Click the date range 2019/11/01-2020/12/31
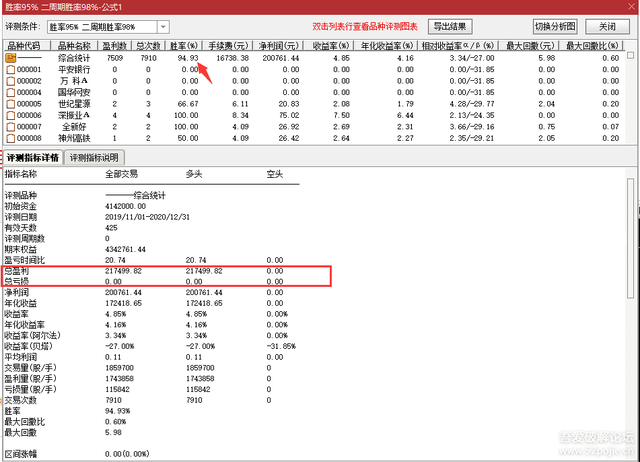The height and width of the screenshot is (462, 640). (x=147, y=217)
